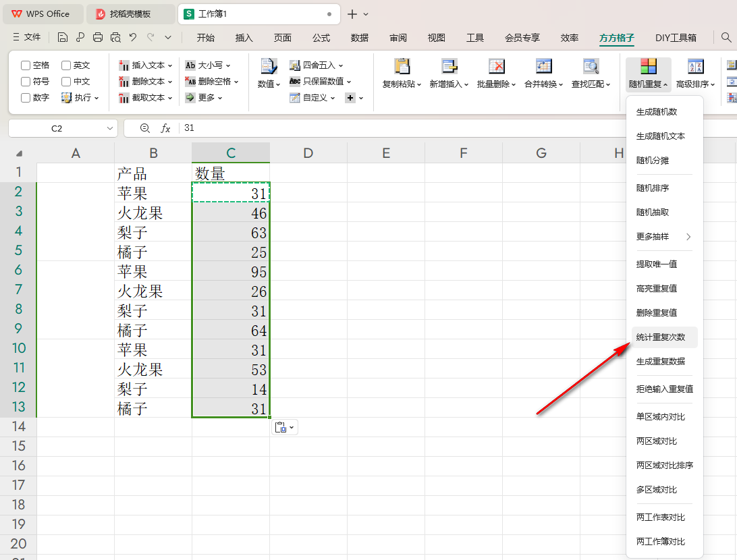Viewport: 737px width, 560px height.
Task: Tick the 英文 checkbox
Action: click(66, 65)
